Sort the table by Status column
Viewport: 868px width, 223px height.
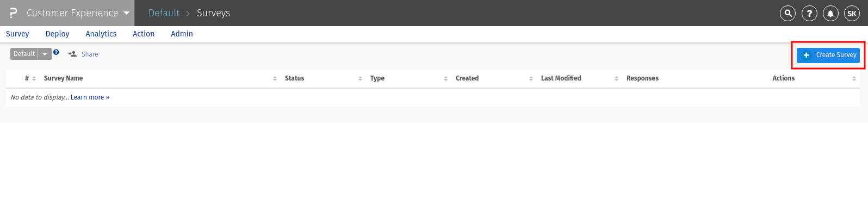[x=294, y=78]
